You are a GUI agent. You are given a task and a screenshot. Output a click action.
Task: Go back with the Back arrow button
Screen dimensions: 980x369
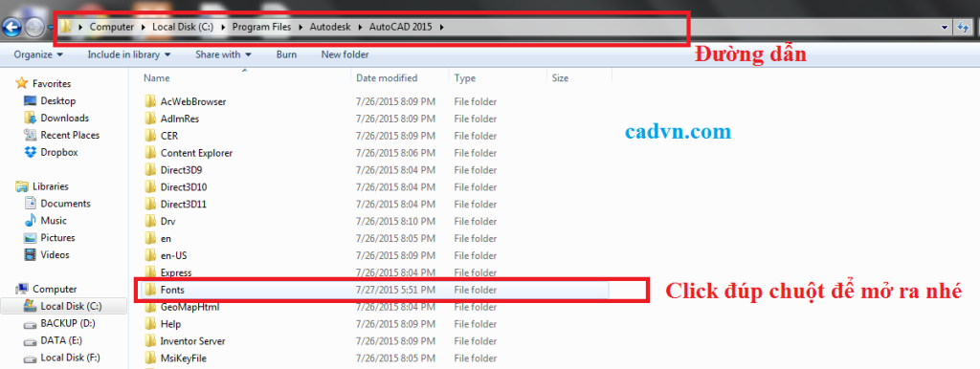[11, 26]
